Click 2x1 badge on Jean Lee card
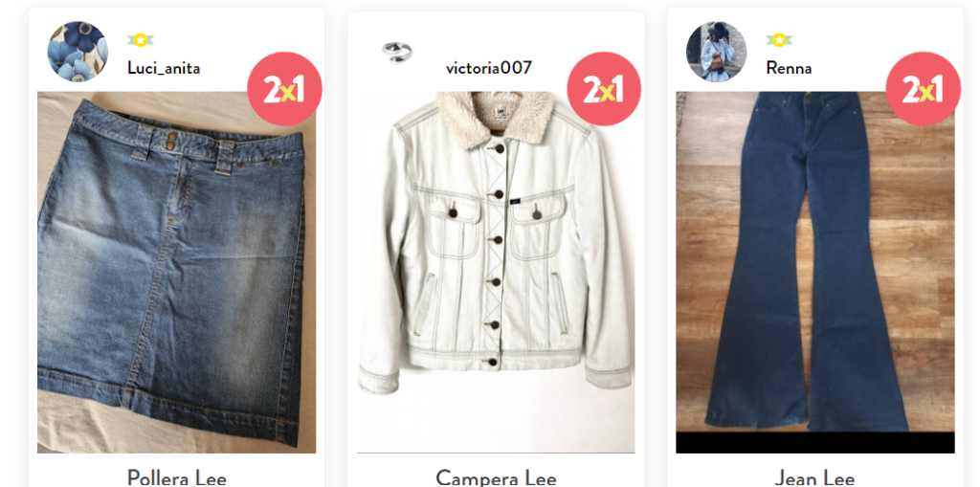This screenshot has width=980, height=487. 924,89
